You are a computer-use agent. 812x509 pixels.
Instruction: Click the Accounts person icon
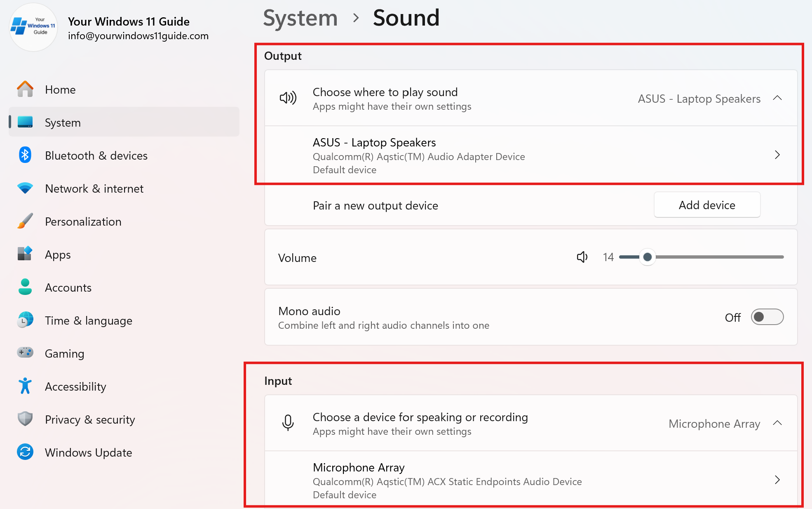pos(25,287)
